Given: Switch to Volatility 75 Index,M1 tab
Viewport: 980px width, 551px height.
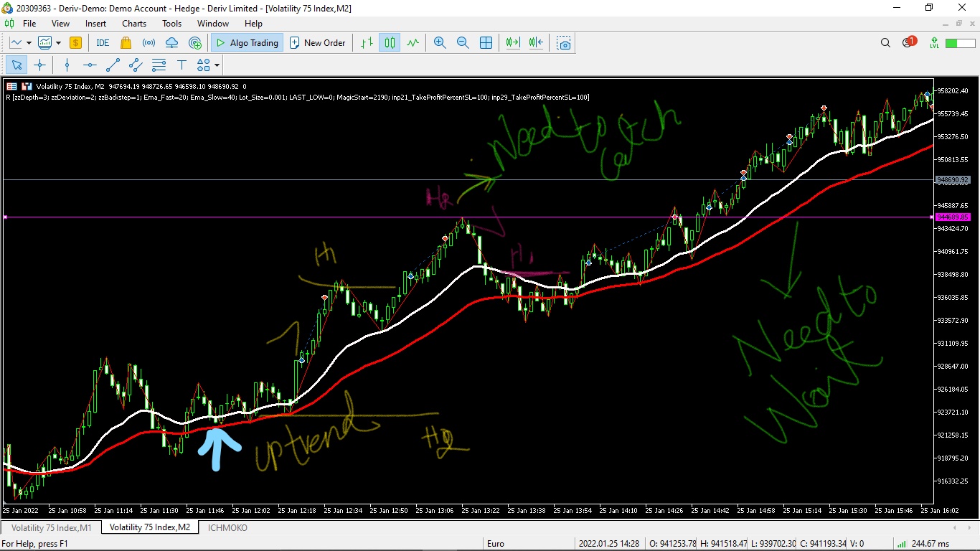Looking at the screenshot, I should 52,527.
